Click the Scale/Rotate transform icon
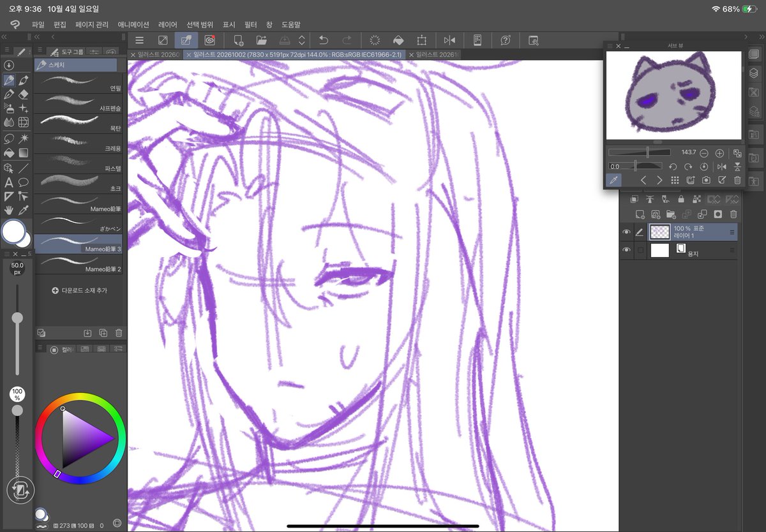 click(421, 40)
